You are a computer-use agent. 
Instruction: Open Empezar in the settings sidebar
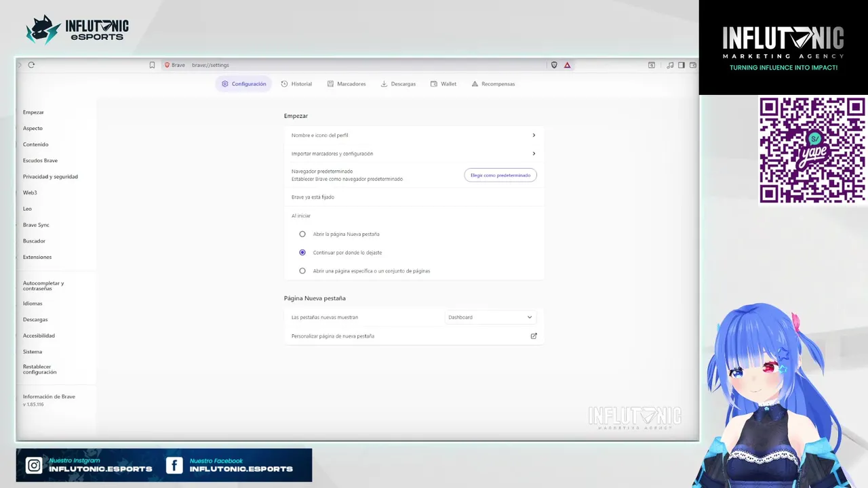pyautogui.click(x=33, y=112)
